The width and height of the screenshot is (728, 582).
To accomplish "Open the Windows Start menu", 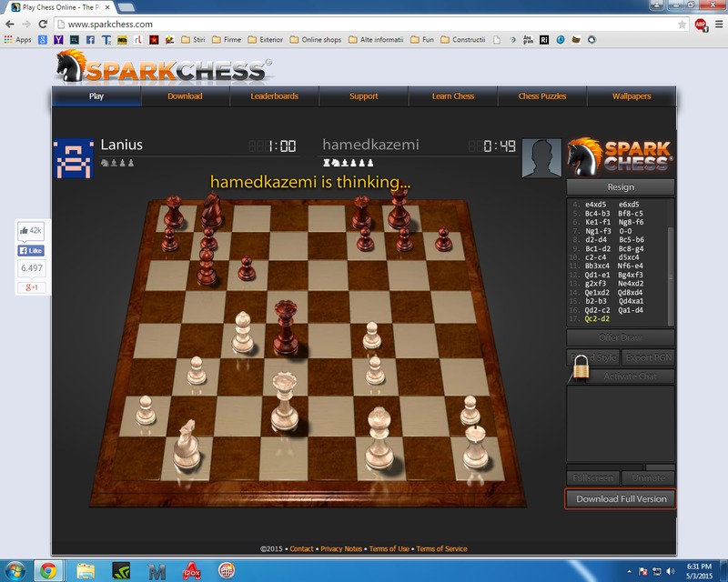I will click(x=15, y=571).
